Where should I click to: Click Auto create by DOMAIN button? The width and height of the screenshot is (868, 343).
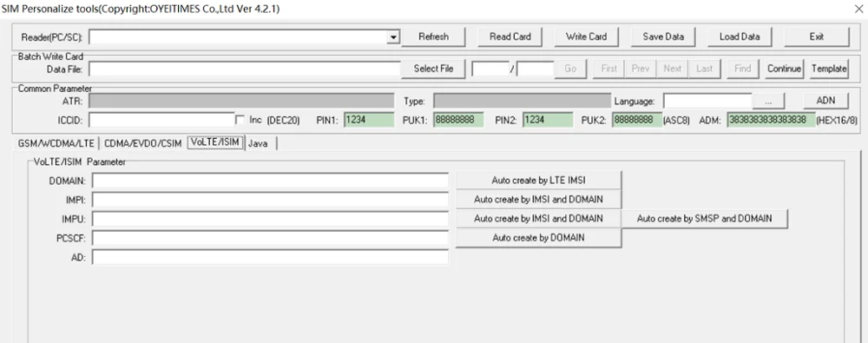coord(539,238)
